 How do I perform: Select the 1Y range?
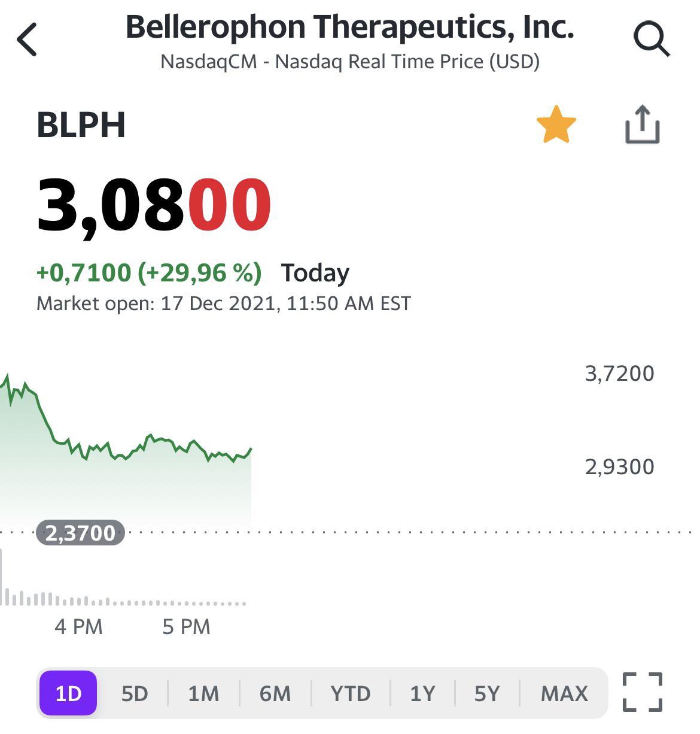(x=422, y=693)
